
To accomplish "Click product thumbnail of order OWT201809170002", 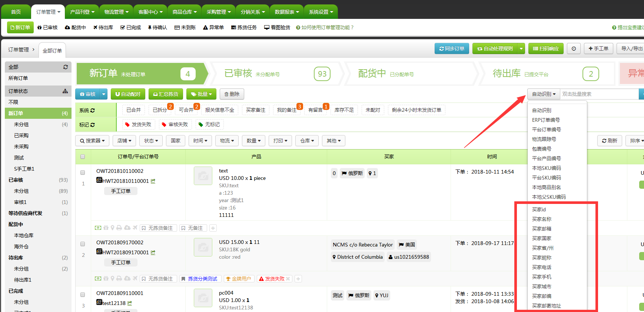I will point(203,247).
